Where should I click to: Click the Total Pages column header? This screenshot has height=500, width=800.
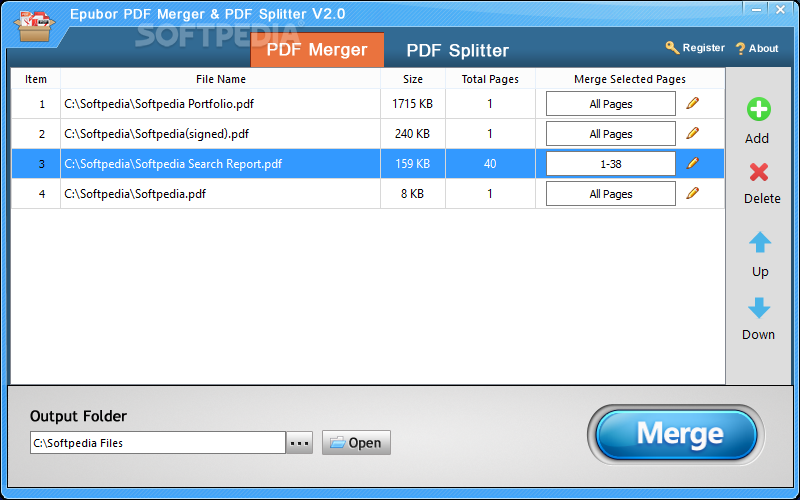(490, 79)
